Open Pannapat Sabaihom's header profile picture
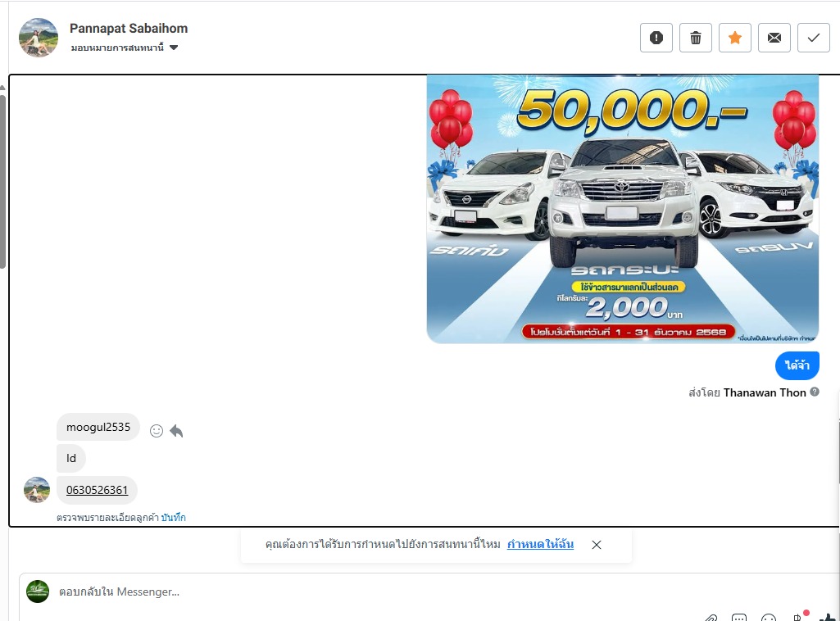The height and width of the screenshot is (621, 840). pyautogui.click(x=39, y=38)
